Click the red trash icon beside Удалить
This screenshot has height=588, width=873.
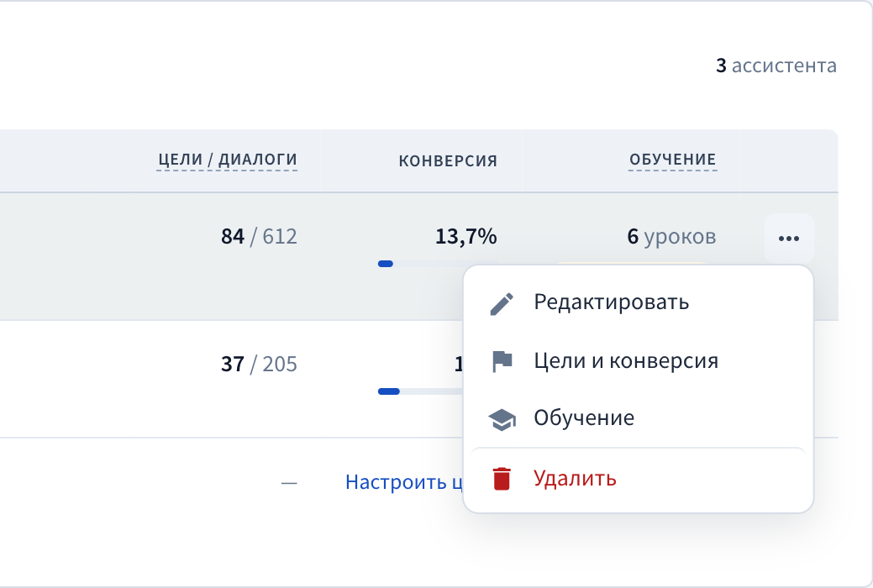(x=502, y=479)
